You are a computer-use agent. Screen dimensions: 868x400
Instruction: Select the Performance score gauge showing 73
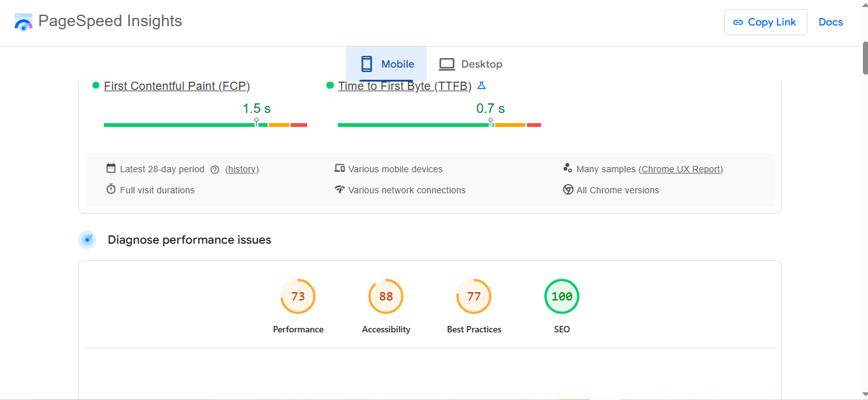(298, 296)
